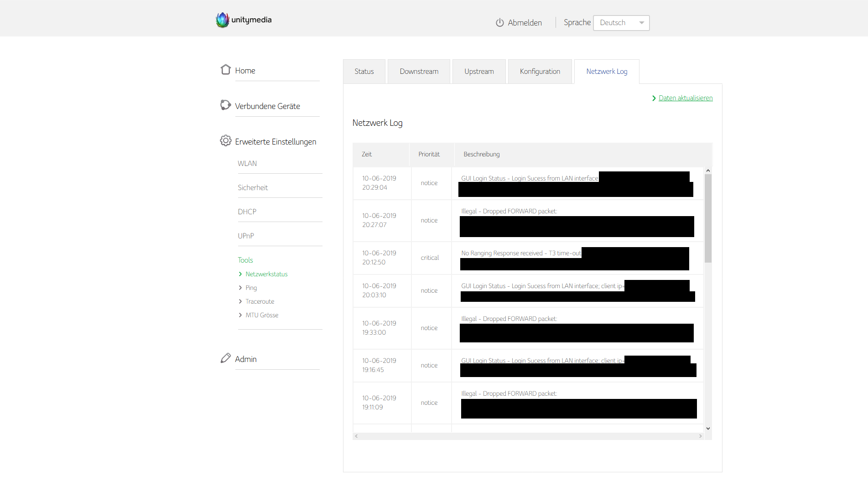This screenshot has height=486, width=868.
Task: Click the horizontal scrollbar right arrow
Action: [701, 436]
